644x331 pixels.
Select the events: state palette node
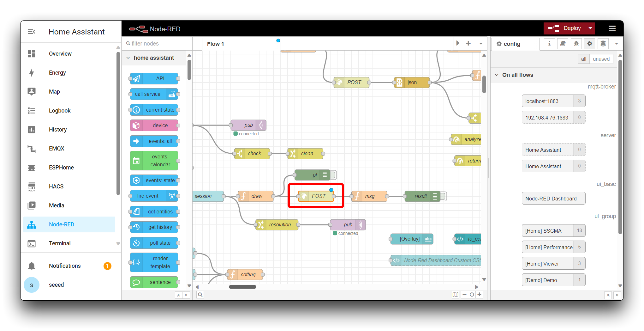point(154,180)
